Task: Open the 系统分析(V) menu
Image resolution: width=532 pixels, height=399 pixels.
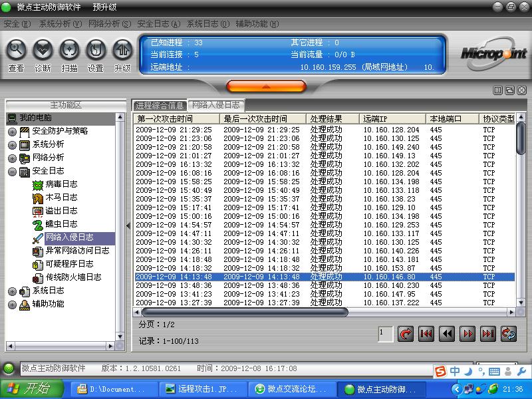Action: [x=61, y=24]
